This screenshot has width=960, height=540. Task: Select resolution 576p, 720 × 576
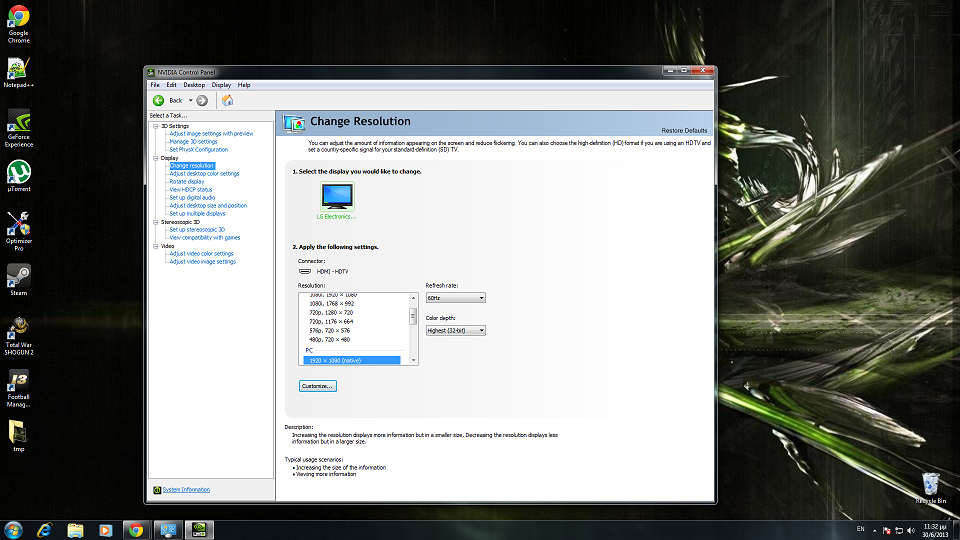pos(329,331)
